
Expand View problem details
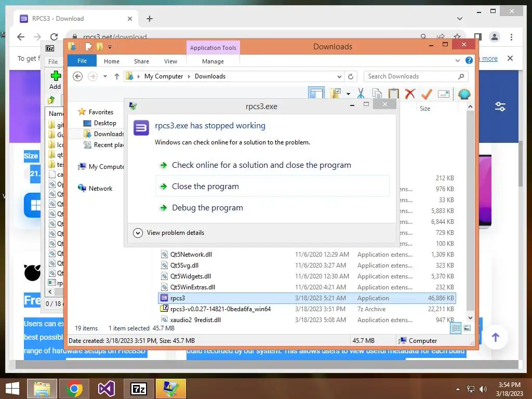tap(169, 233)
